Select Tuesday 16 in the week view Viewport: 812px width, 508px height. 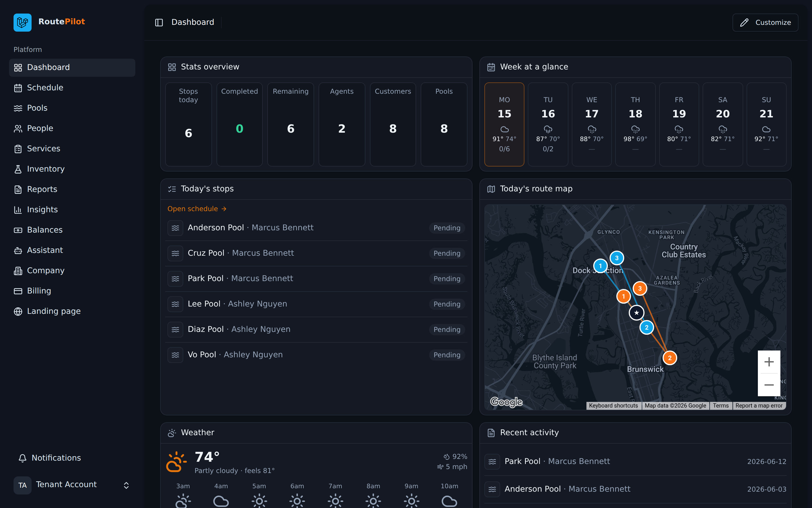(548, 124)
